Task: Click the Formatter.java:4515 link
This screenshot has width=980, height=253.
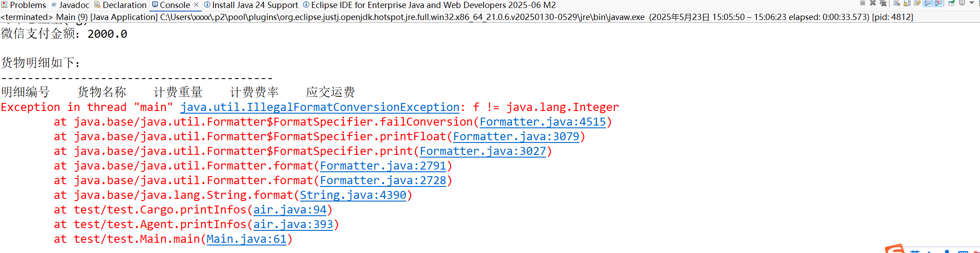Action: (543, 122)
